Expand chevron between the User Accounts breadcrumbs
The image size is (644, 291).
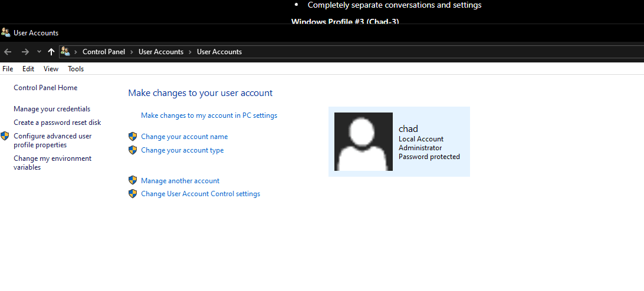190,52
